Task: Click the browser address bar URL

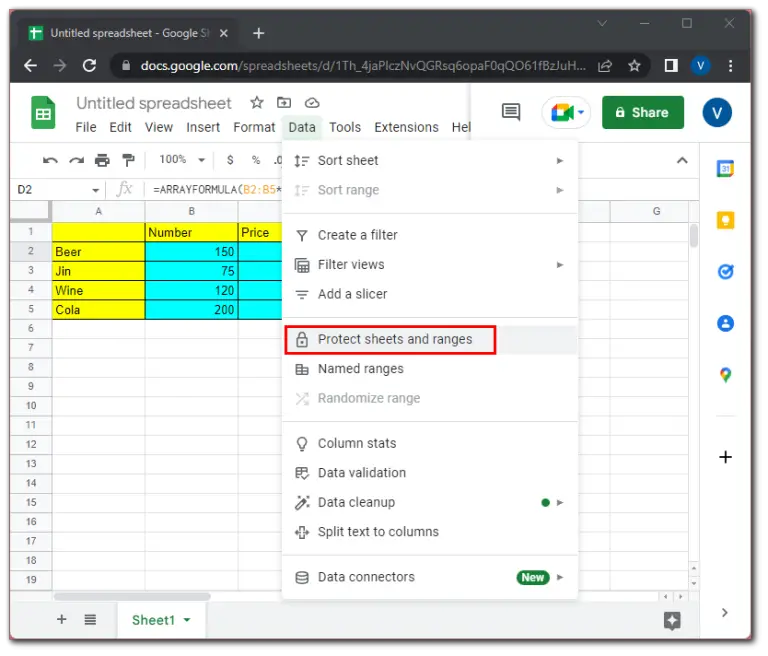Action: point(362,66)
